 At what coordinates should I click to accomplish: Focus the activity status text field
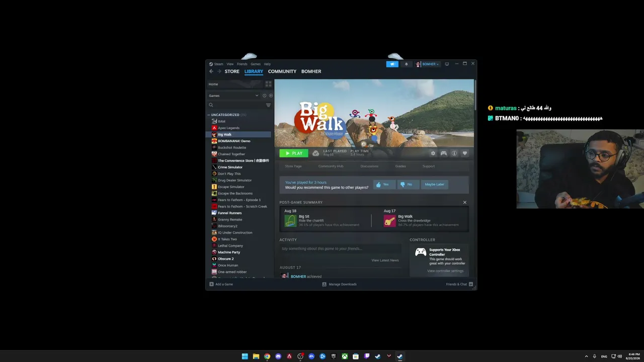pyautogui.click(x=340, y=249)
